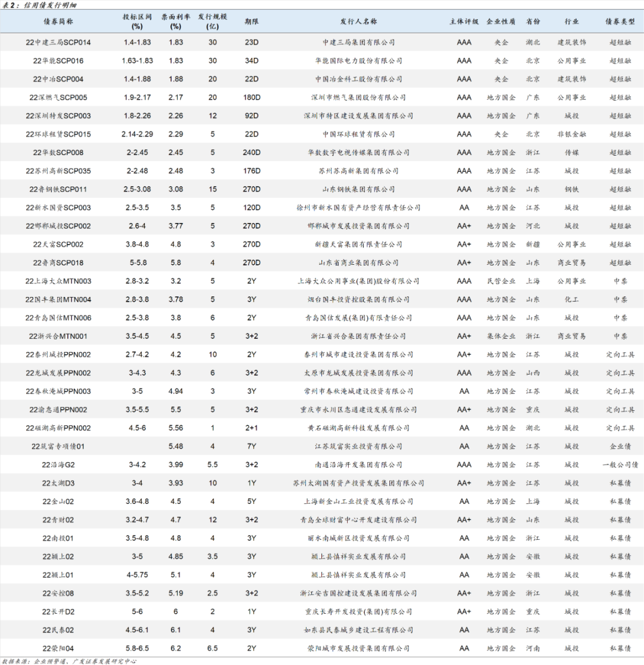
Task: Select the bond 22青财02
Action: pos(58,520)
